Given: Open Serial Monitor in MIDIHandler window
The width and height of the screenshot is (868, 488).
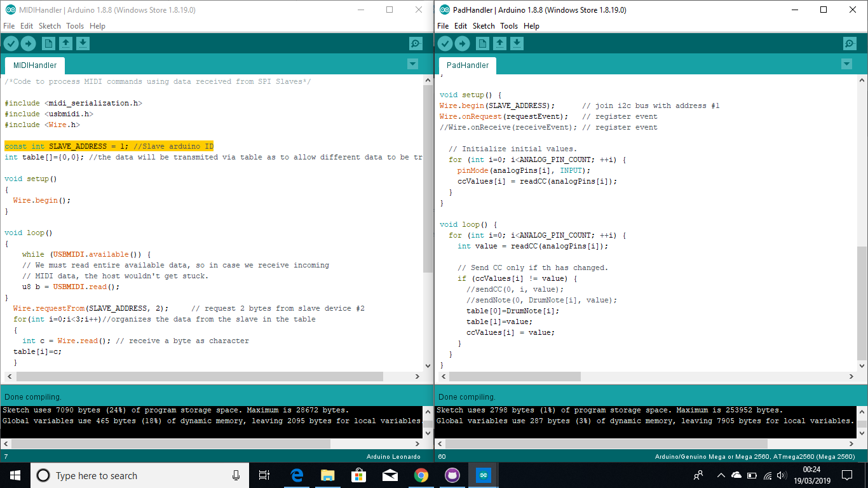Looking at the screenshot, I should (416, 43).
